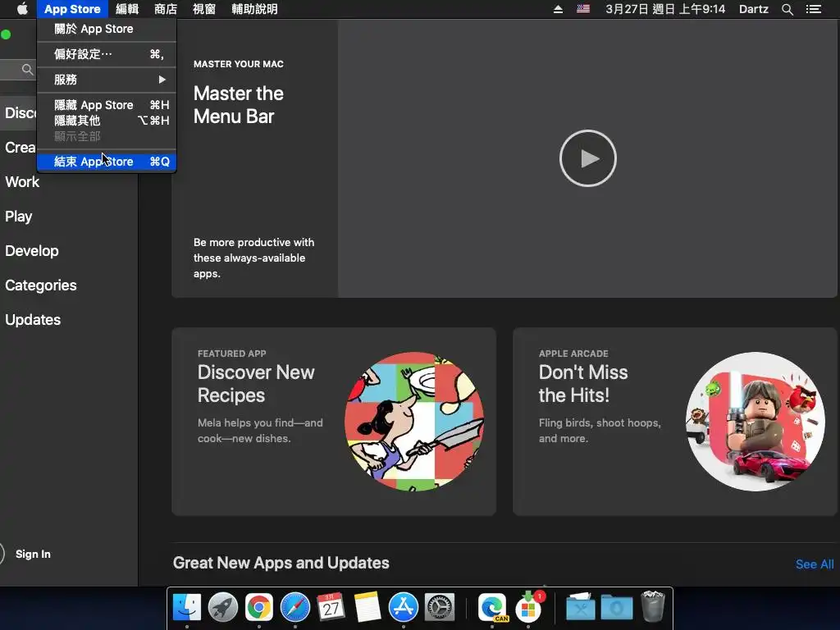Open Notes from the Dock
This screenshot has width=840, height=630.
[367, 608]
